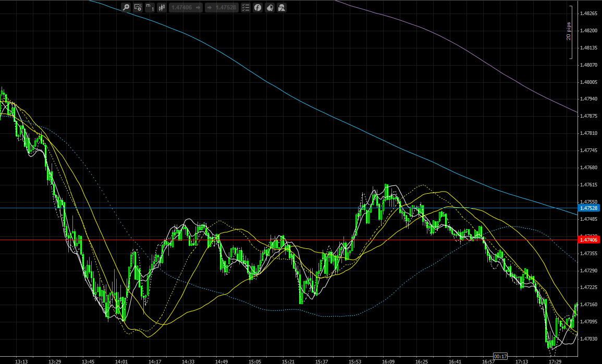Click the circular f icon in toolbar

(x=257, y=7)
